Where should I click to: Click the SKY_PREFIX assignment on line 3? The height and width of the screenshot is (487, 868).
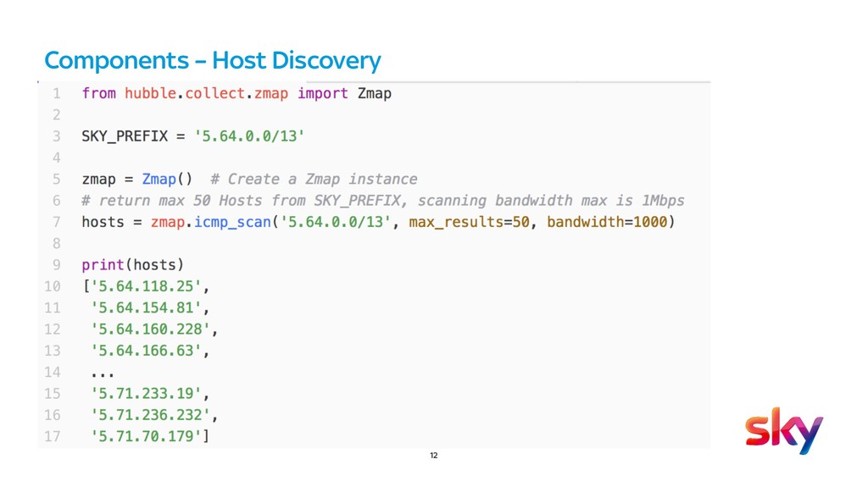(x=193, y=136)
